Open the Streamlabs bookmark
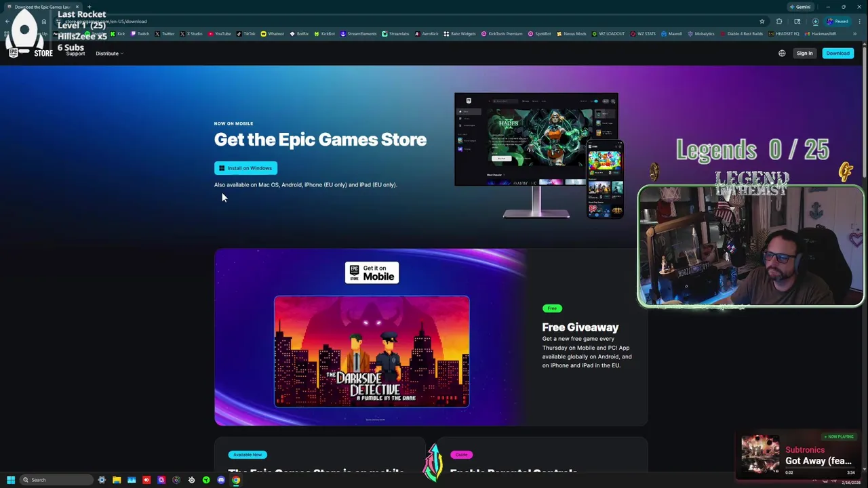The height and width of the screenshot is (488, 868). pyautogui.click(x=396, y=33)
